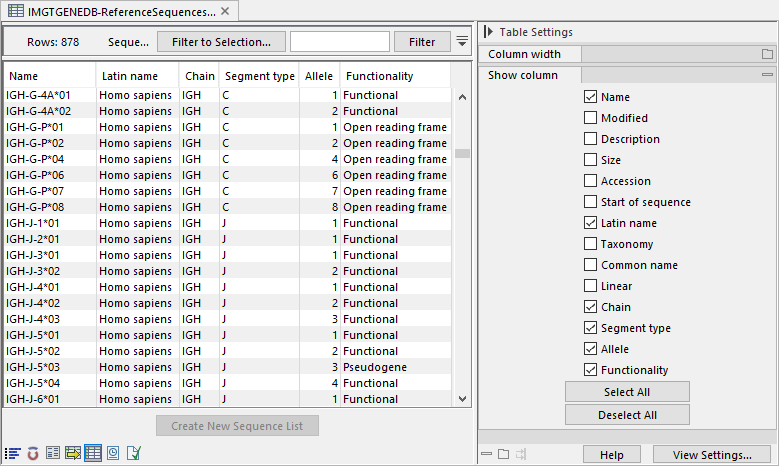Select row IGH-J-3*02

pyautogui.click(x=228, y=271)
